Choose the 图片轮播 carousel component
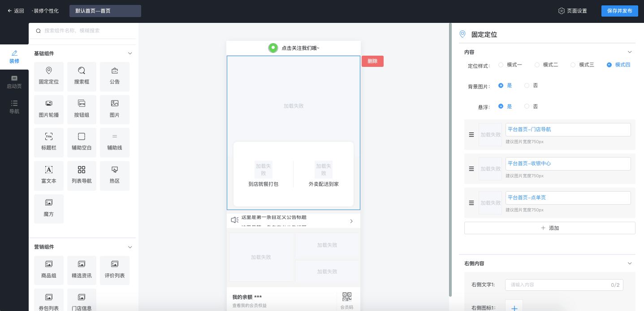The width and height of the screenshot is (644, 311). click(49, 109)
